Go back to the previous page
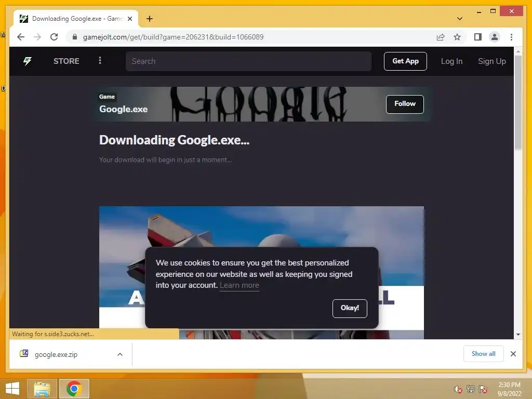The width and height of the screenshot is (532, 399). [21, 37]
